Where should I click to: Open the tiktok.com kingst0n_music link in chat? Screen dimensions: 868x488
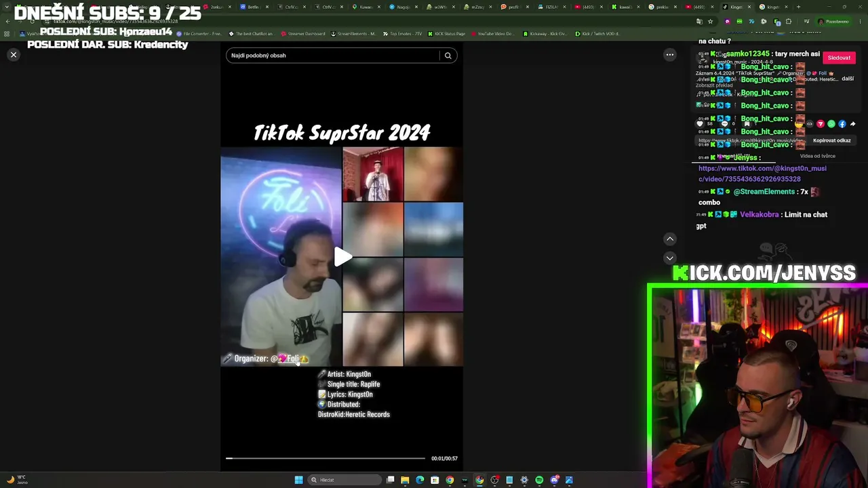tap(762, 174)
